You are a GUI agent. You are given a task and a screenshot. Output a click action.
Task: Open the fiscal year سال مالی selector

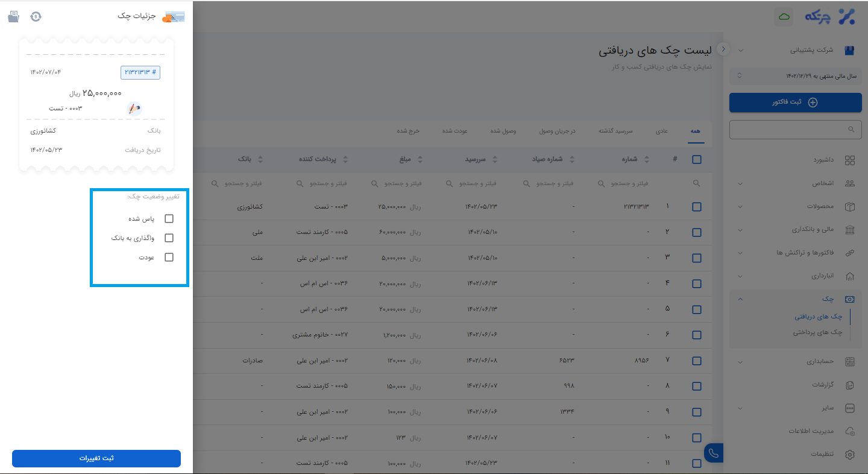796,76
